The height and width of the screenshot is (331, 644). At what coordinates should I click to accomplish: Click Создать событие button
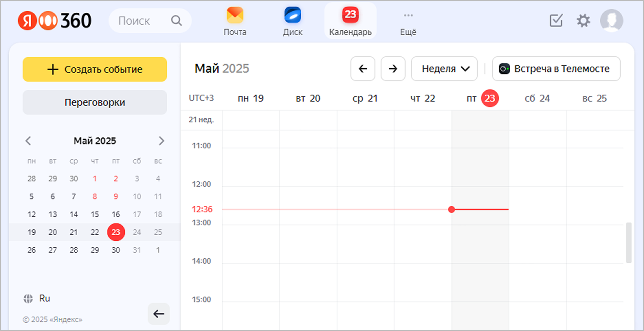(x=95, y=69)
